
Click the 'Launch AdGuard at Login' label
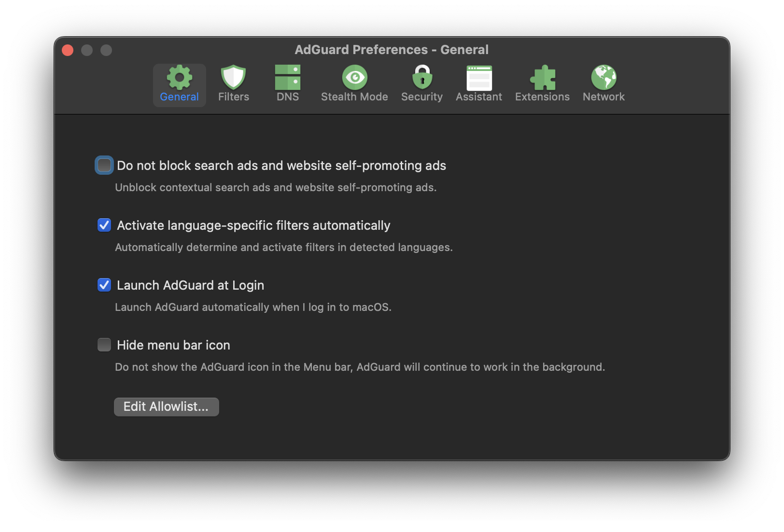point(190,285)
